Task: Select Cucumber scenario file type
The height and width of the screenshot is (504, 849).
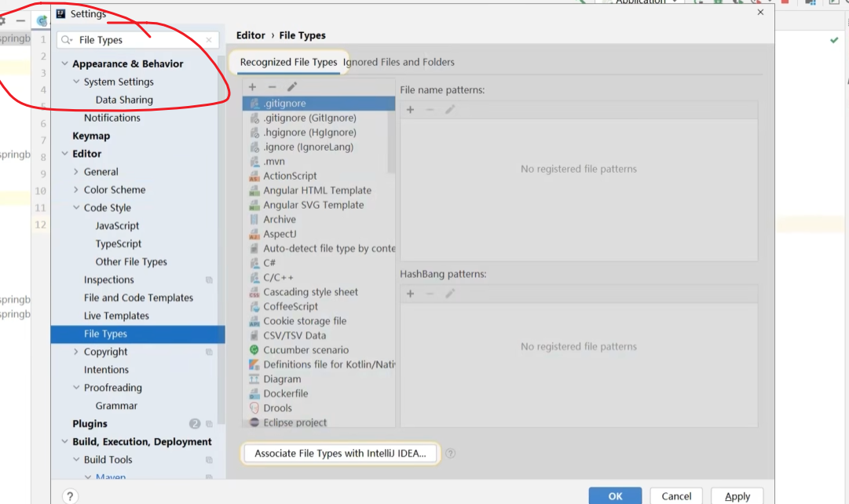Action: tap(319, 350)
